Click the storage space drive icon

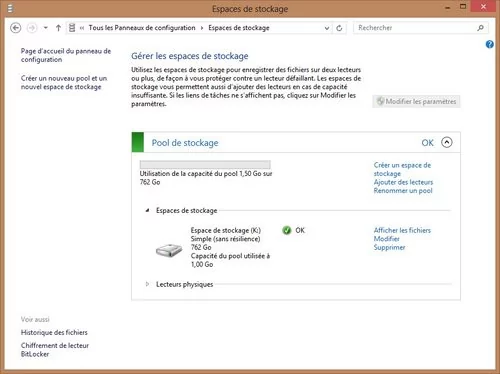point(169,250)
